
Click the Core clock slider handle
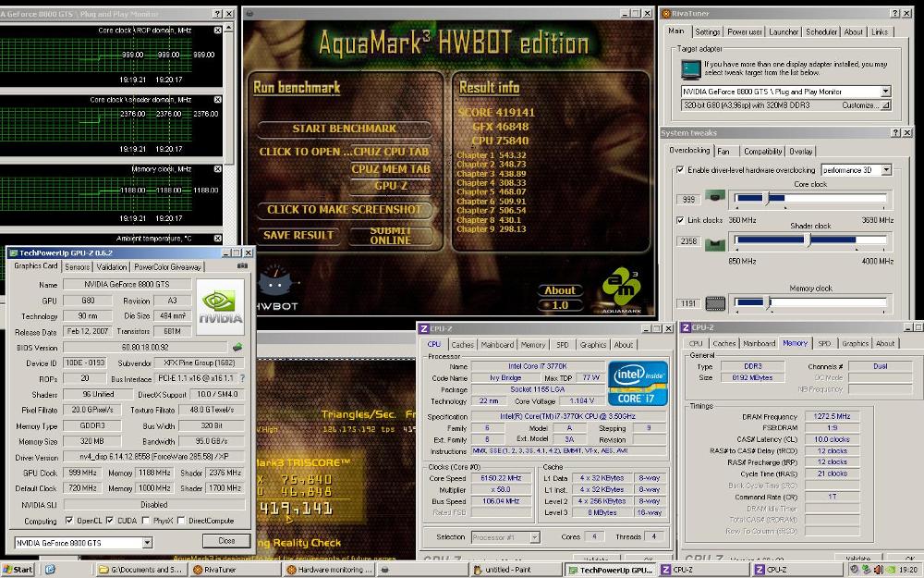[x=768, y=198]
